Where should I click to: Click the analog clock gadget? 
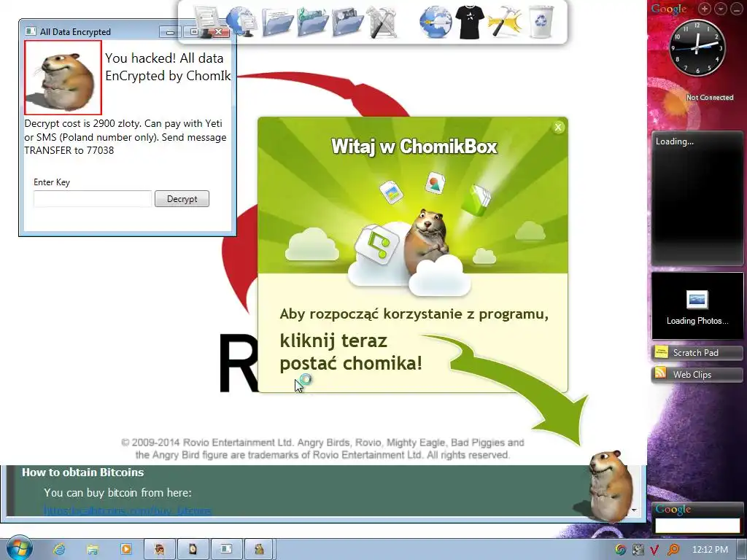tap(697, 47)
